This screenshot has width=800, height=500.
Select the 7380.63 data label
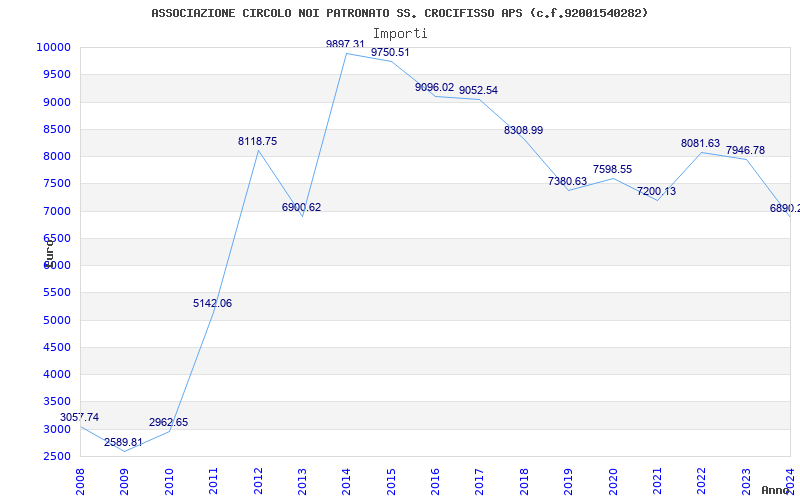[567, 181]
